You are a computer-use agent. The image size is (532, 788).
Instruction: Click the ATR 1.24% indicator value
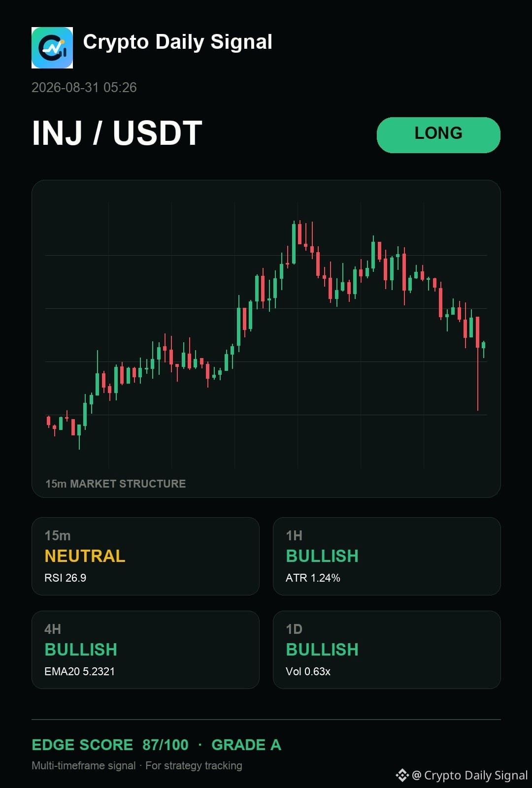point(313,578)
